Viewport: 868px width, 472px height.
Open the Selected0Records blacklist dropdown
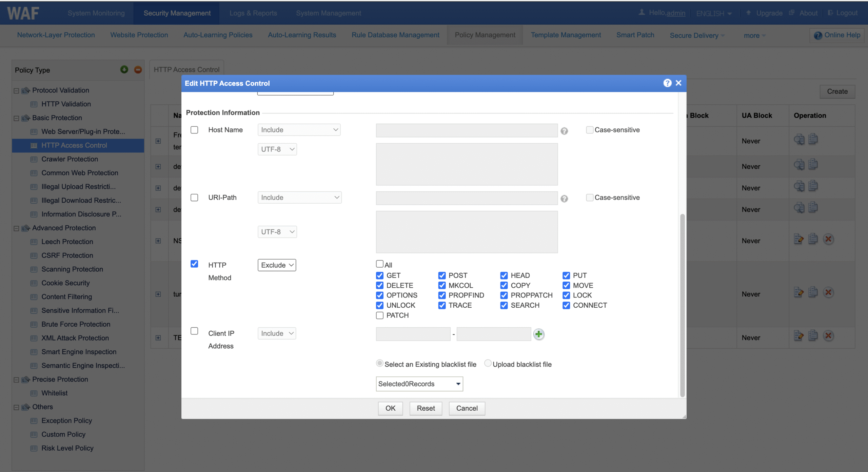click(x=419, y=384)
